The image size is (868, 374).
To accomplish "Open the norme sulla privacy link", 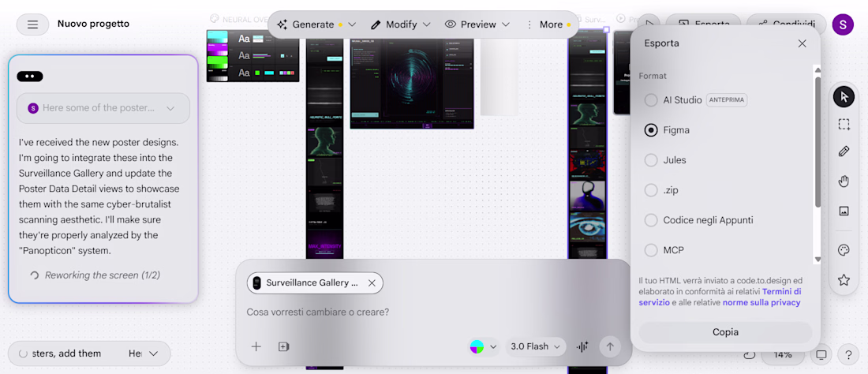I will pos(761,303).
